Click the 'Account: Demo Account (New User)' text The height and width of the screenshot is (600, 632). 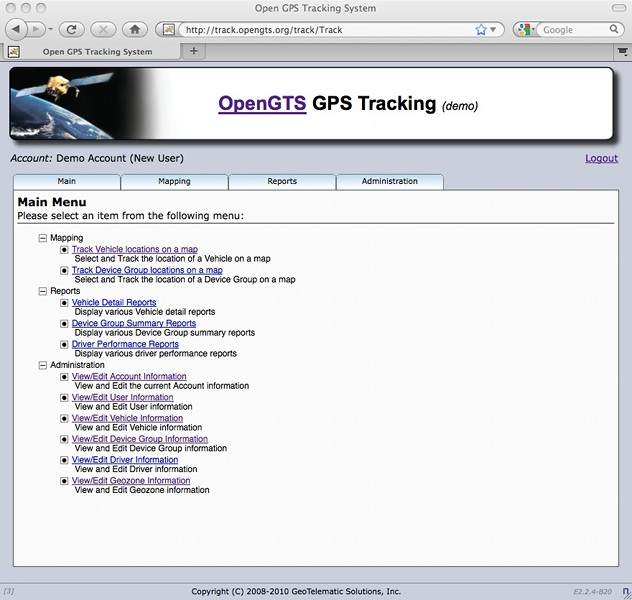tap(97, 158)
